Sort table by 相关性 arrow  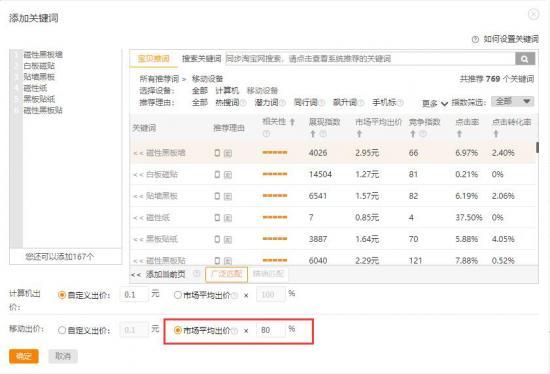(x=292, y=122)
